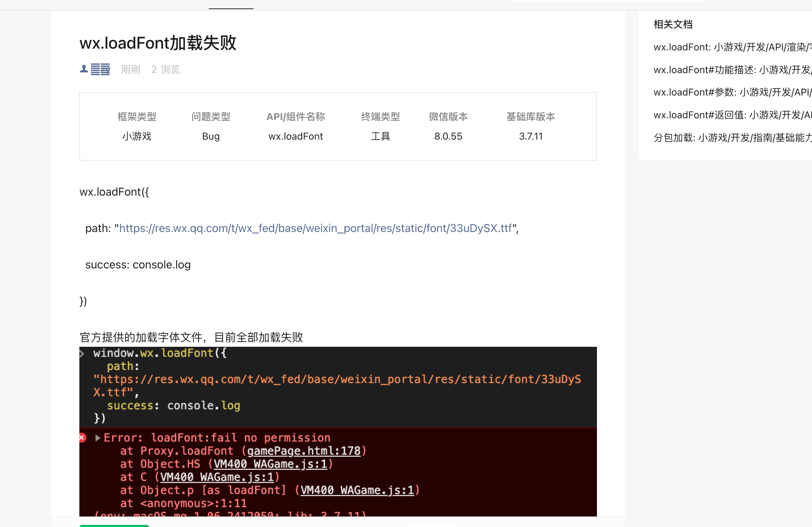
Task: Open VM400 WAGame.js:1 link after 'as loadFont'
Action: click(357, 490)
